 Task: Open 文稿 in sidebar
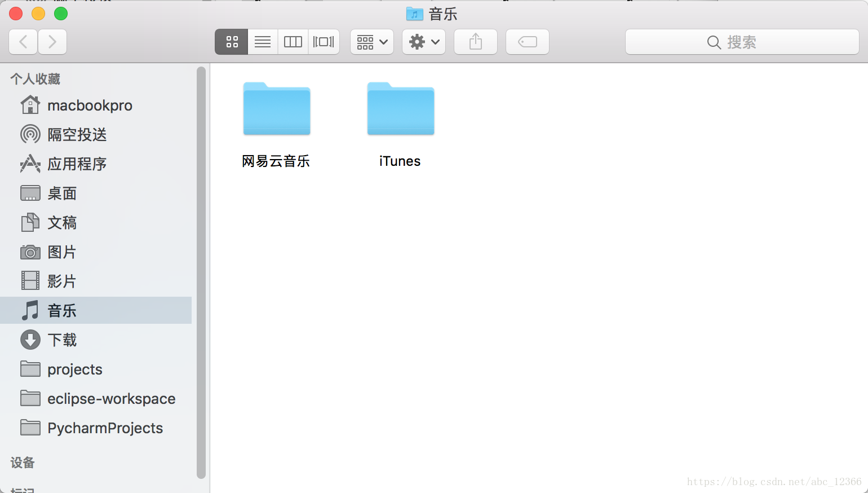(96, 223)
